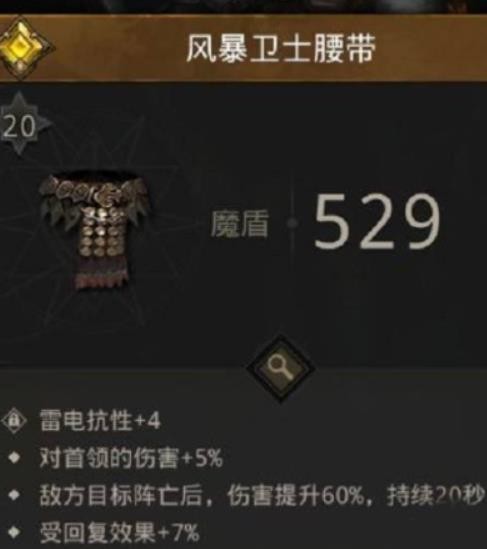Image resolution: width=487 pixels, height=549 pixels.
Task: Select the diamond bullet beside 敌方目标阵亡后
Action: tap(14, 495)
